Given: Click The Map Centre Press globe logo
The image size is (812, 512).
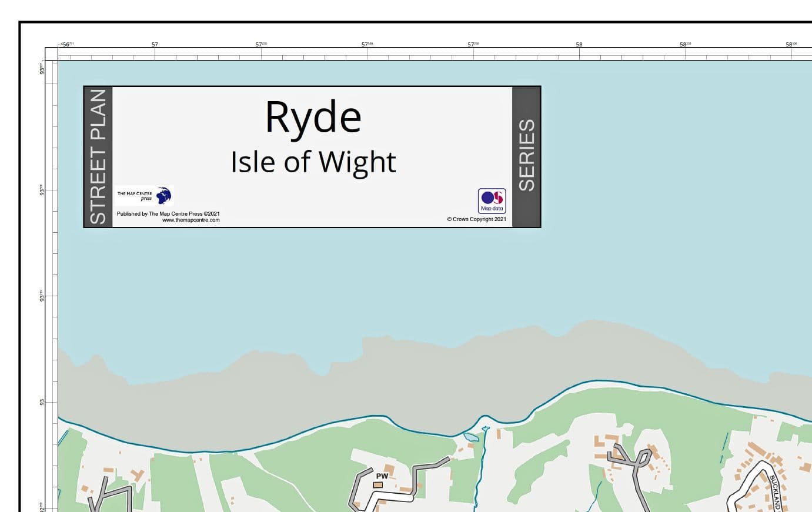Looking at the screenshot, I should tap(163, 195).
